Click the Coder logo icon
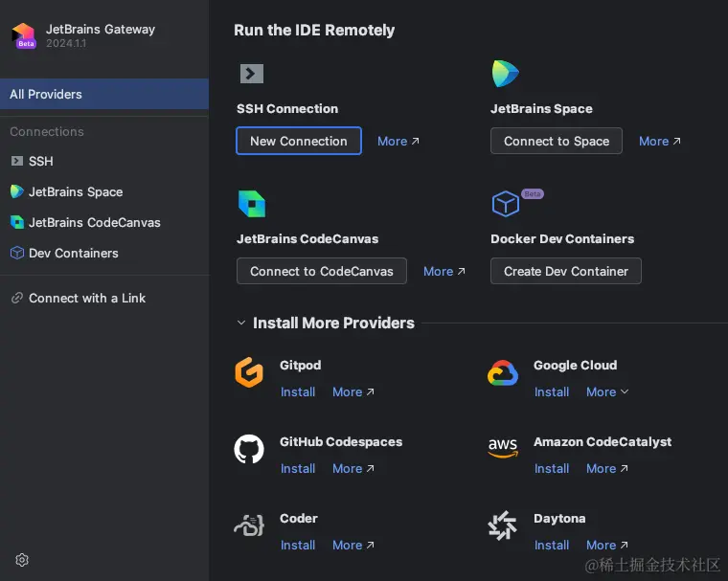Screen dimensions: 728x581 249,525
